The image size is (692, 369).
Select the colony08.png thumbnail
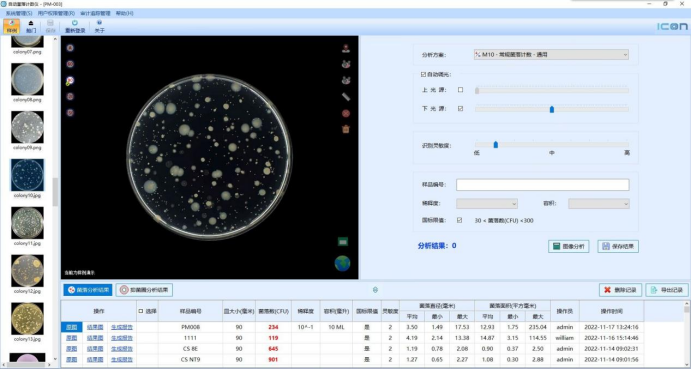(27, 79)
